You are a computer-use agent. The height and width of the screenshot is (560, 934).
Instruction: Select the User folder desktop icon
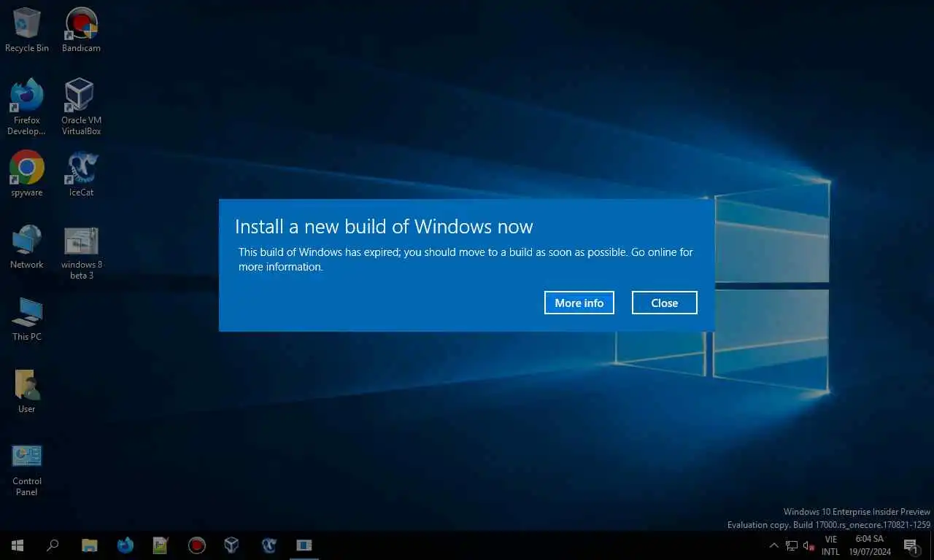[x=27, y=391]
